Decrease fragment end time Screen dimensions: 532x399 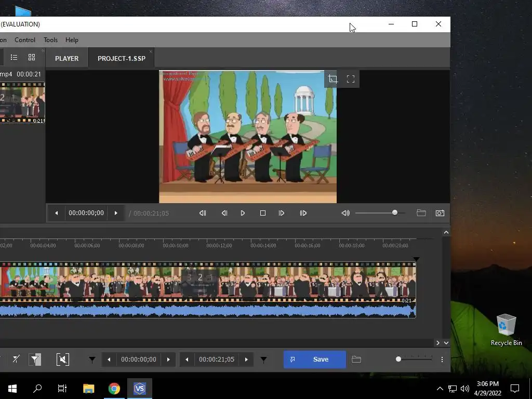tap(187, 360)
